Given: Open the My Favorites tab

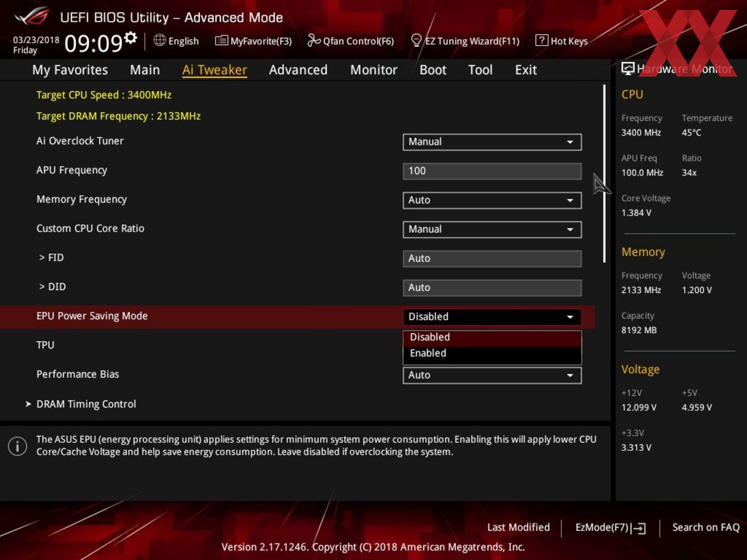Looking at the screenshot, I should coord(70,70).
